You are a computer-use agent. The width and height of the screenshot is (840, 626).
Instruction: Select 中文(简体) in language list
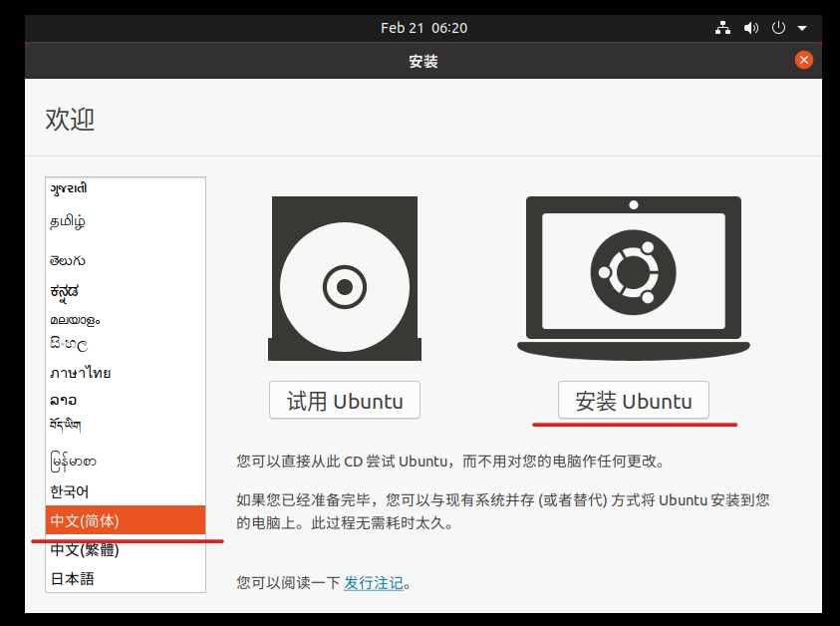126,520
